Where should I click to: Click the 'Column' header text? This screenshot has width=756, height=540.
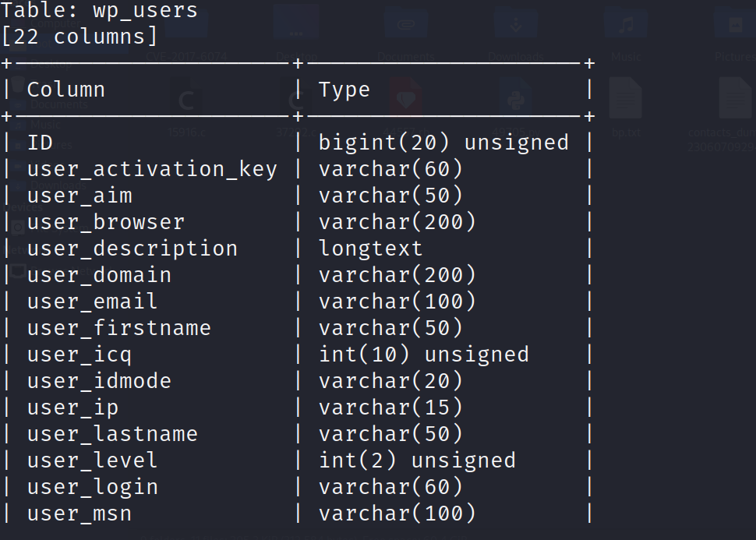[66, 90]
